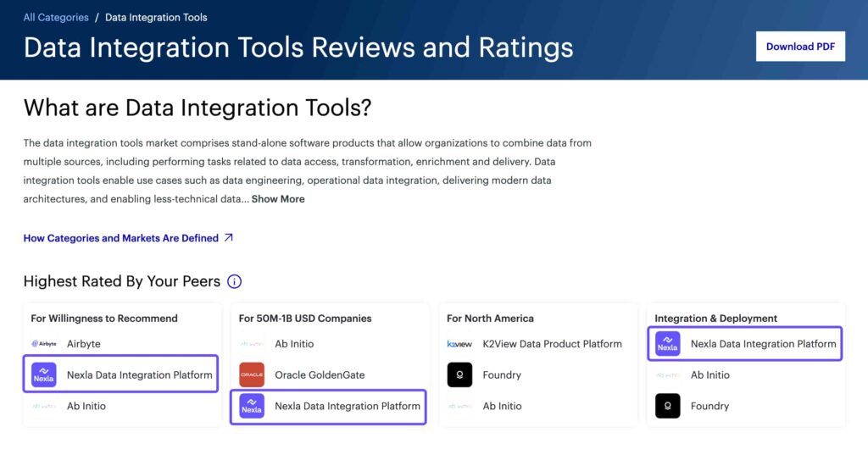Select the Data Integration Tools breadcrumb

156,17
